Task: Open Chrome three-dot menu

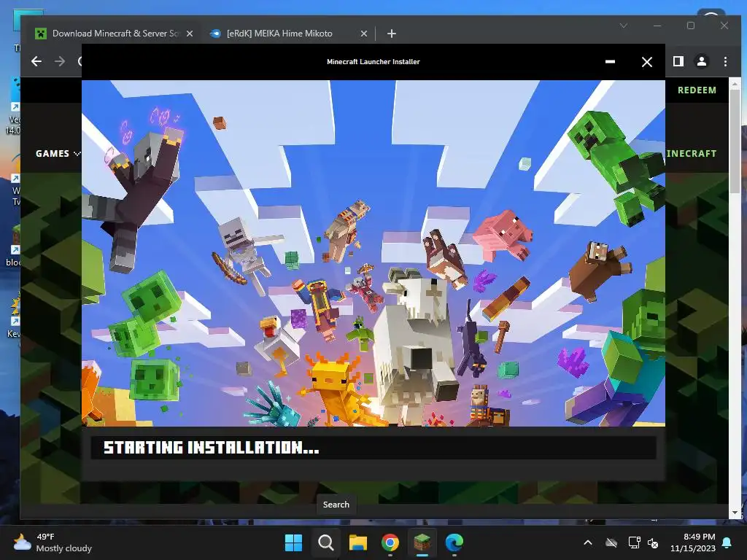Action: [x=725, y=61]
